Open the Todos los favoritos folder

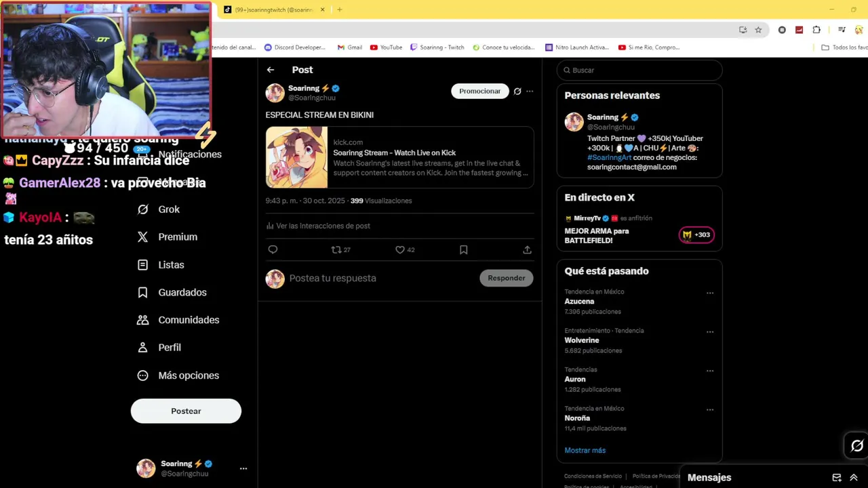tap(844, 47)
